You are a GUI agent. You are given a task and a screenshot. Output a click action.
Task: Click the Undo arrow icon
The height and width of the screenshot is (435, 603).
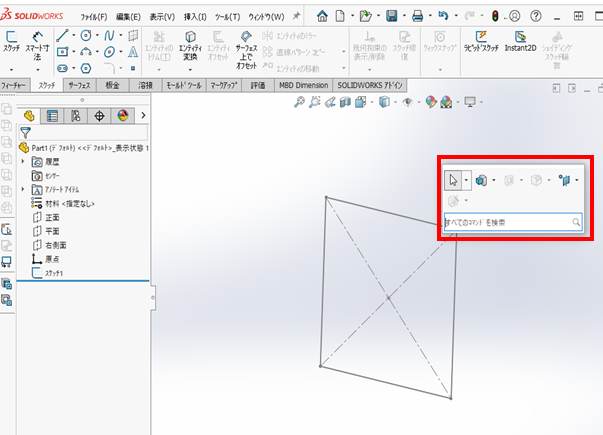(443, 16)
